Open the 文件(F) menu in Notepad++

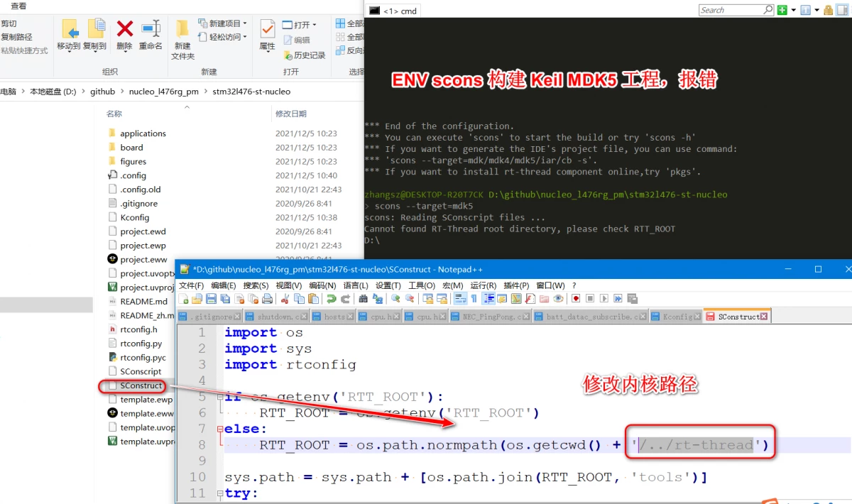(x=191, y=285)
